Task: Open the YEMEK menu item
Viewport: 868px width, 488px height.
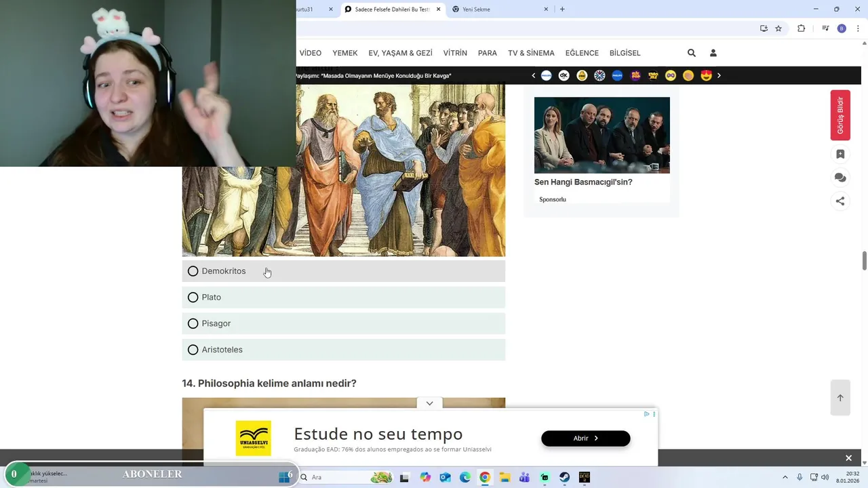Action: tap(345, 53)
